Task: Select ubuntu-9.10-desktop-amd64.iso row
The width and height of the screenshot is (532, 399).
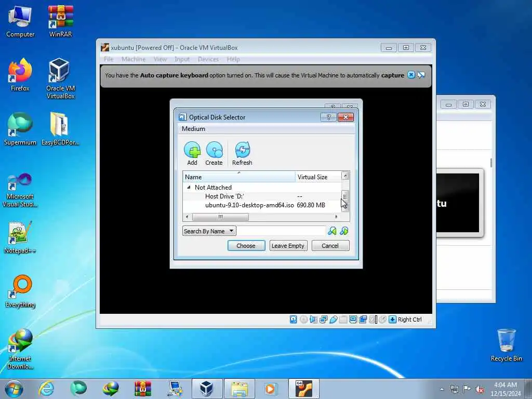Action: (x=262, y=205)
